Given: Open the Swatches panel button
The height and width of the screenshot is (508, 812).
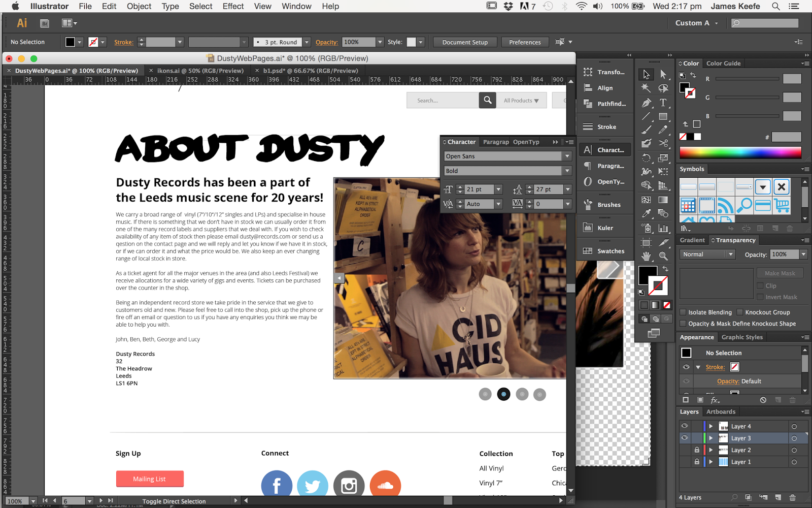Looking at the screenshot, I should click(x=605, y=251).
